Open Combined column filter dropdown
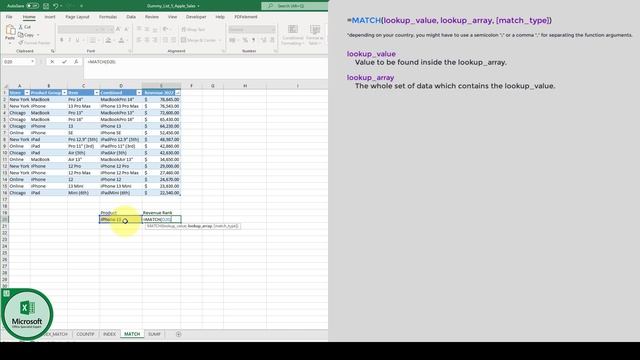The image size is (640, 360). click(x=139, y=93)
